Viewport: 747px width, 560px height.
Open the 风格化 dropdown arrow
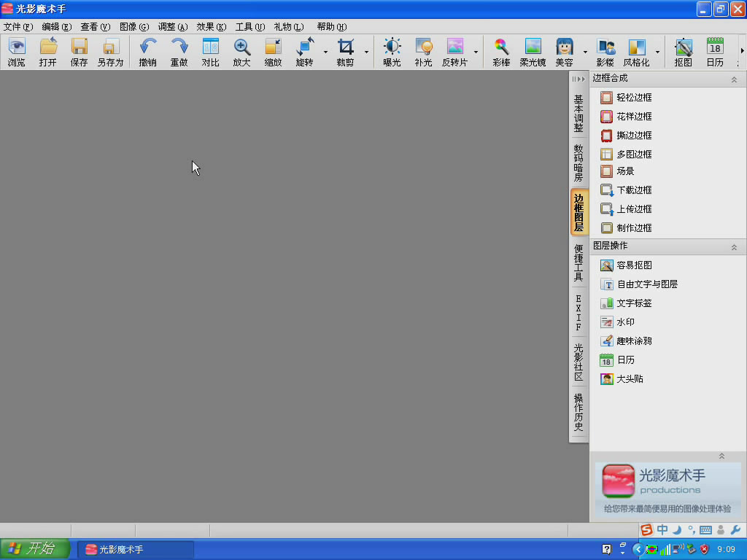pyautogui.click(x=657, y=52)
